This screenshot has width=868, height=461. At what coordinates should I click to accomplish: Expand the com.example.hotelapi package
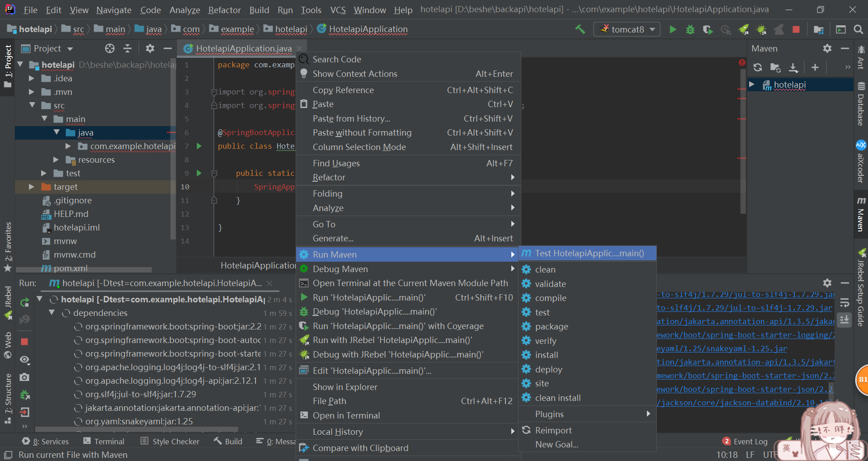click(68, 146)
